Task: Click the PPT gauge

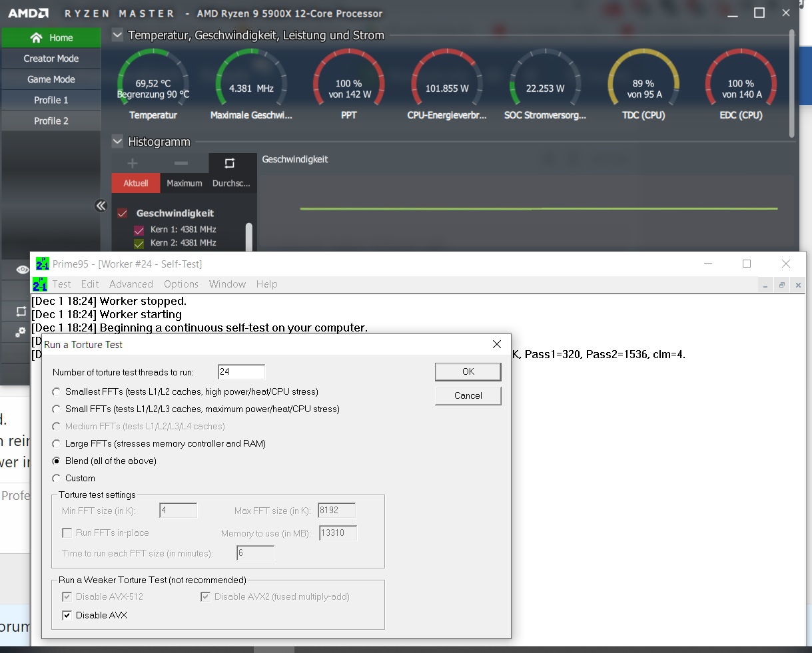Action: [x=349, y=85]
